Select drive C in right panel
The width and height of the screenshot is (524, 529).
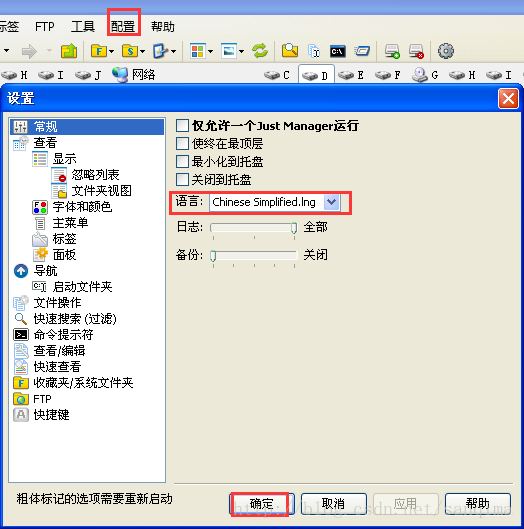tap(277, 75)
